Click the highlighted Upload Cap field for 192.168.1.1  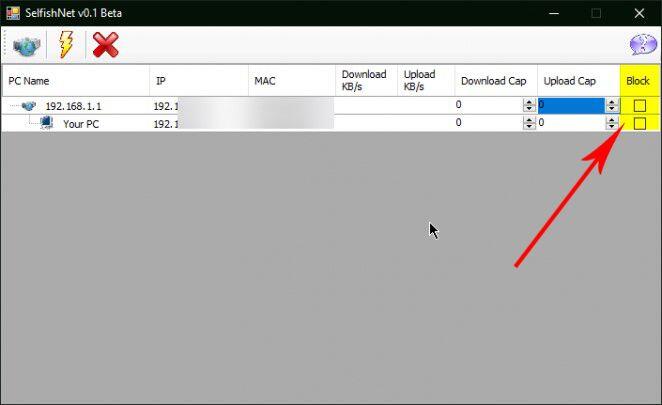pyautogui.click(x=570, y=105)
